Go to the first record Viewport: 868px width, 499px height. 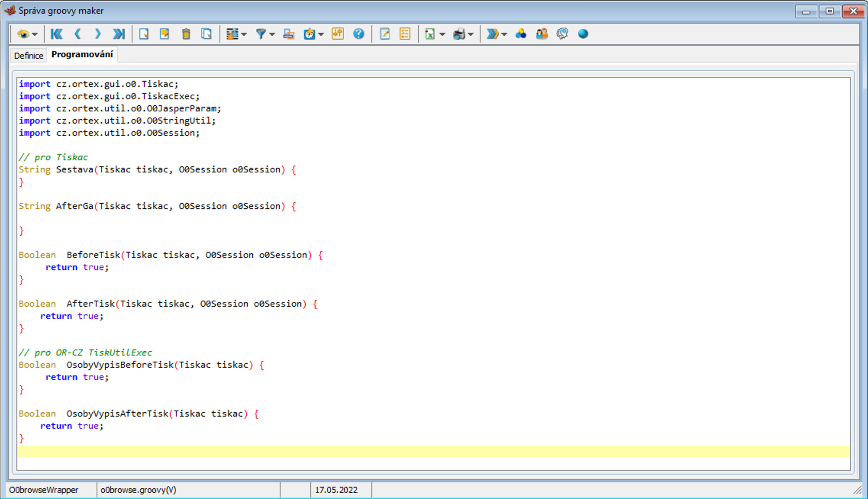click(56, 34)
